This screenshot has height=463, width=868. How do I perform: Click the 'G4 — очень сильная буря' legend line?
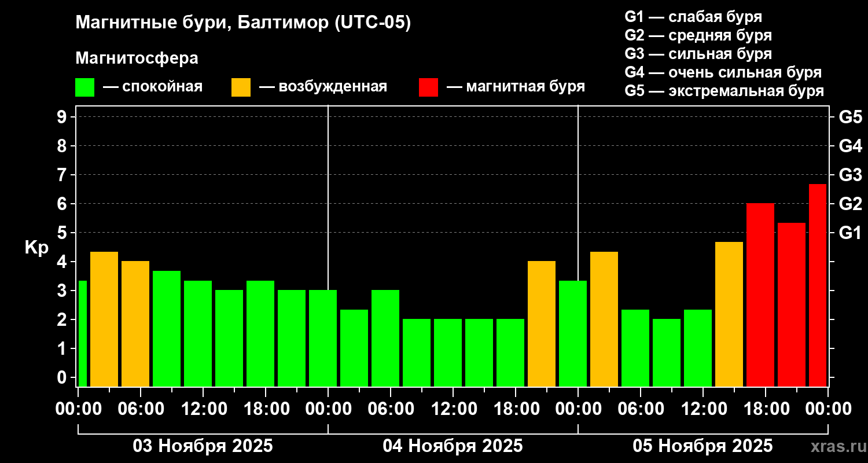pyautogui.click(x=723, y=72)
